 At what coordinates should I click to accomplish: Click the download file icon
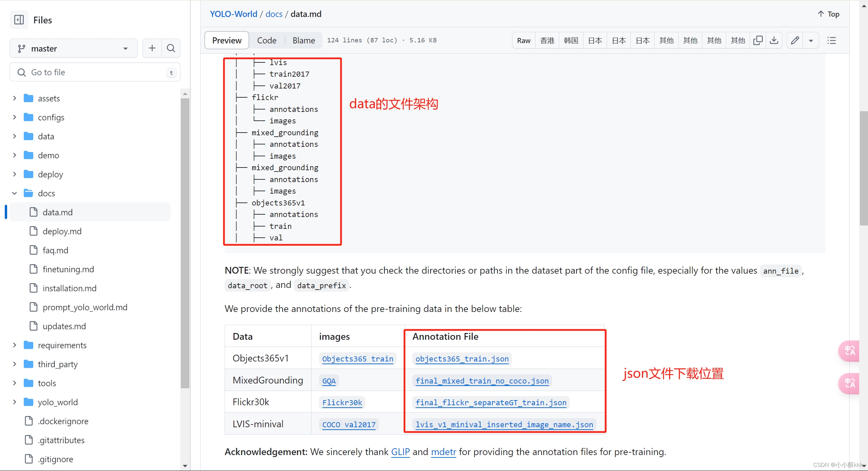[775, 40]
